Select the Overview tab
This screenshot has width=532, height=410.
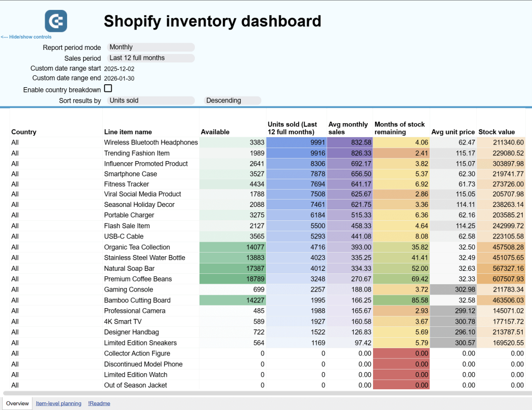point(17,403)
